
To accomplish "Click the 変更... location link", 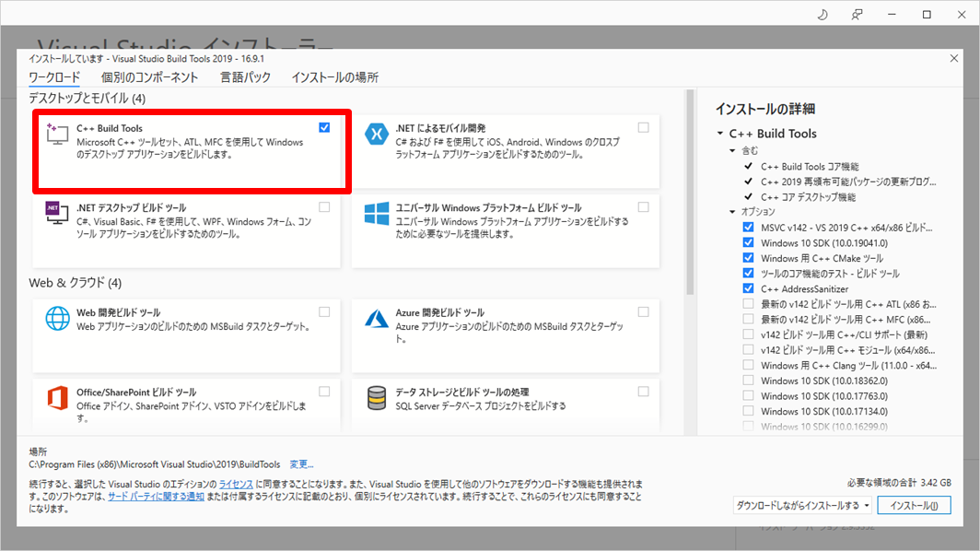I will pos(301,464).
